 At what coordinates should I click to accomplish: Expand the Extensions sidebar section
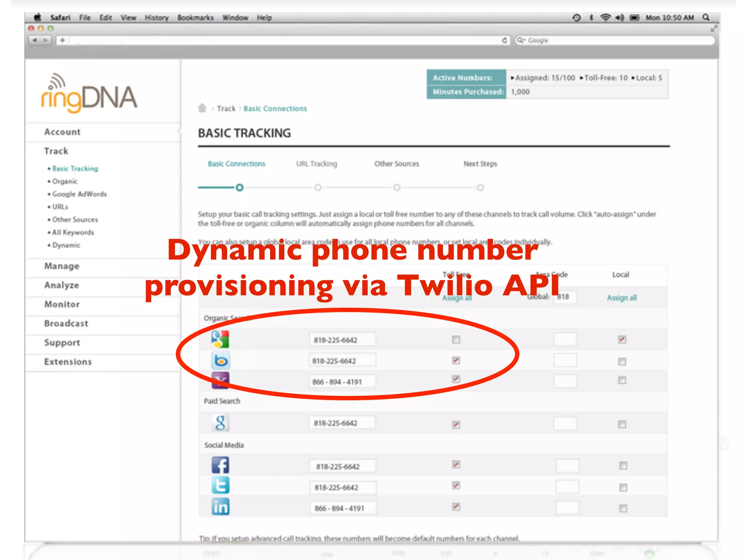tap(68, 362)
